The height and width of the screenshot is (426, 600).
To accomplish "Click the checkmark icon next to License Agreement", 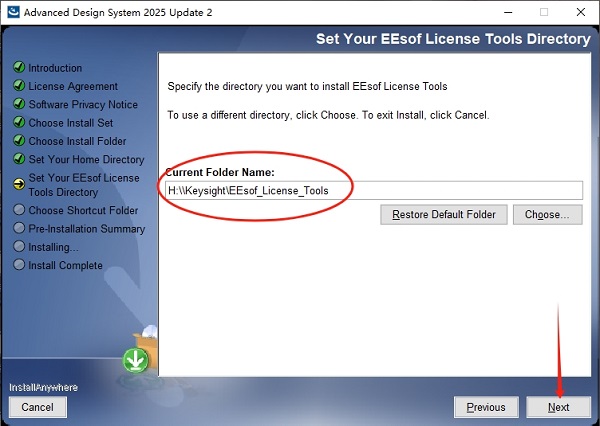I will [19, 85].
